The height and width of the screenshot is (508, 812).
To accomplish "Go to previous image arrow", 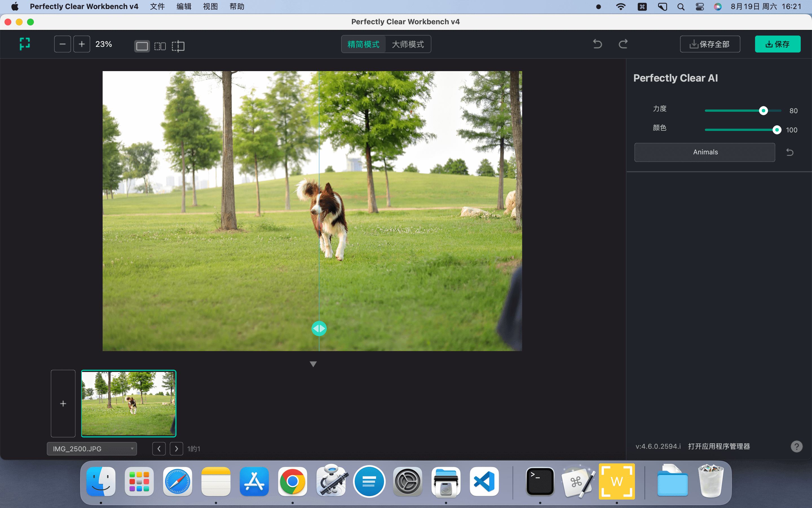I will tap(159, 449).
